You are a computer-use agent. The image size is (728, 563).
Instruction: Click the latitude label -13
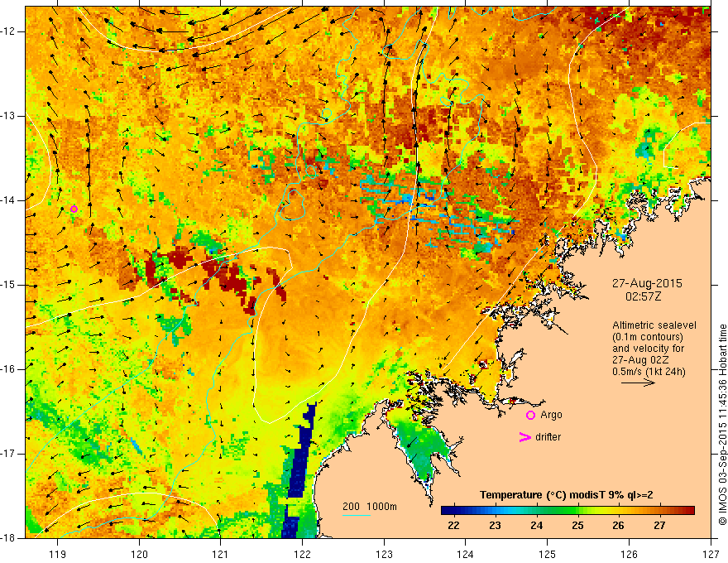point(9,116)
